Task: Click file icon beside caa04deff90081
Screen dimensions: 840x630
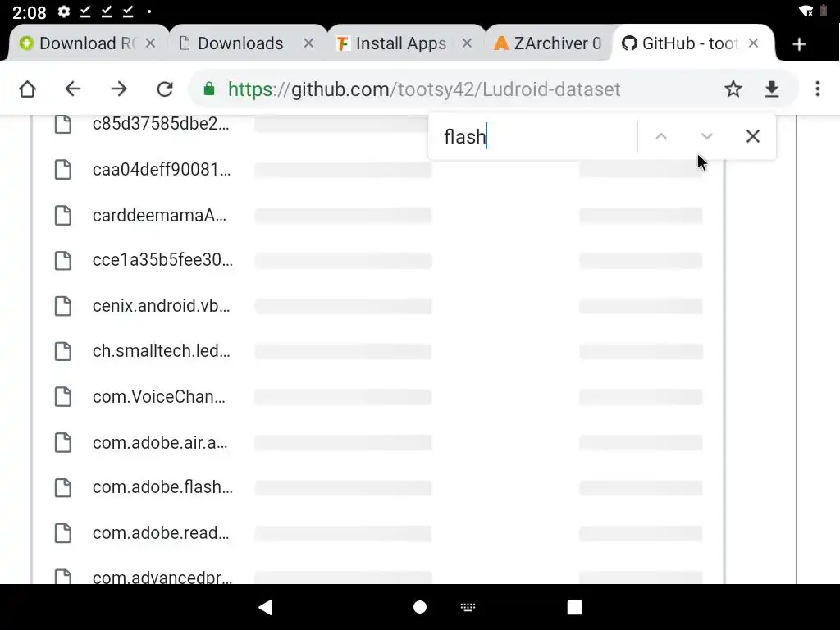Action: pos(63,169)
